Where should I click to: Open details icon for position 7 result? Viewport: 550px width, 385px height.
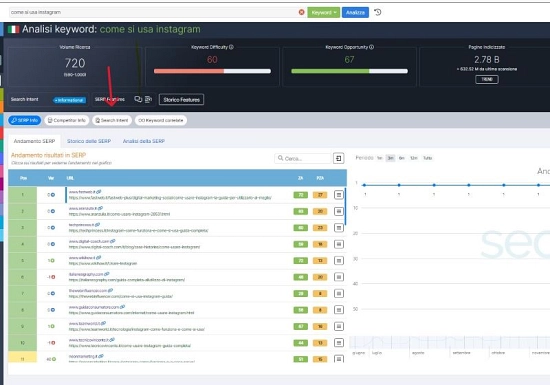338,293
